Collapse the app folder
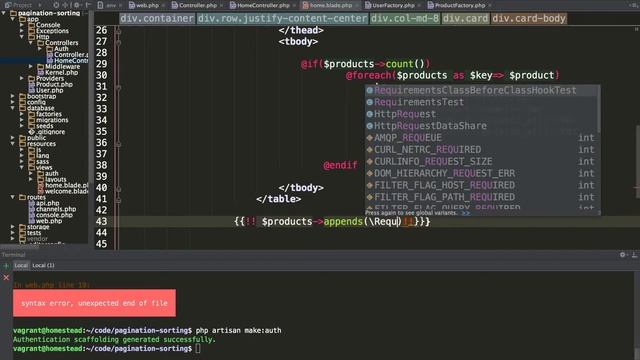 pyautogui.click(x=13, y=19)
